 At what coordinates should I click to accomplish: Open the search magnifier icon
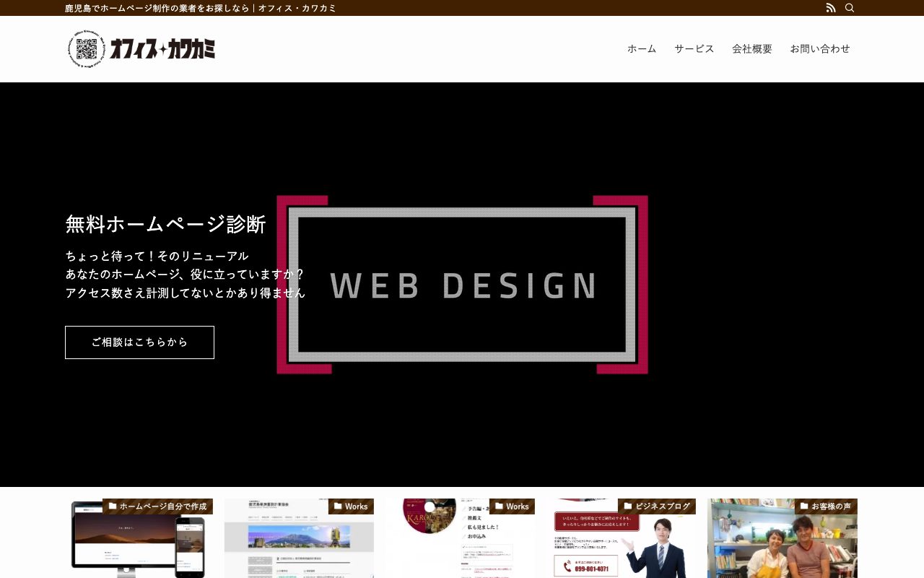point(850,8)
